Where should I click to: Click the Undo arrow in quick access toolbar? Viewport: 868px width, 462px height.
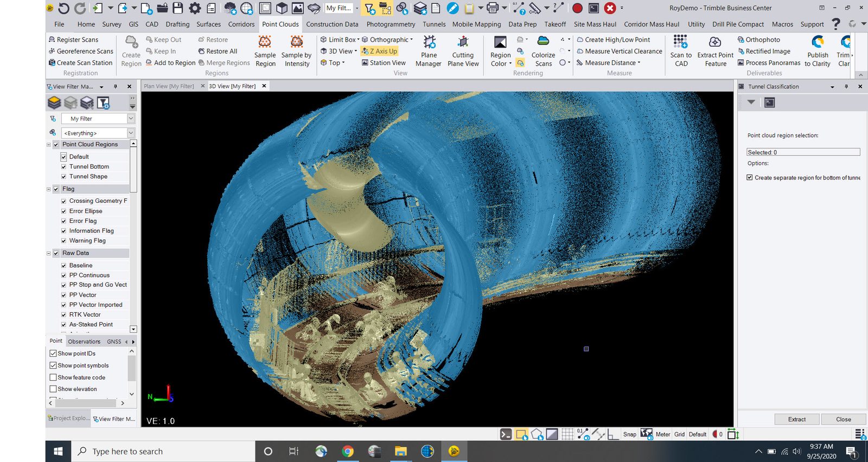click(x=63, y=8)
